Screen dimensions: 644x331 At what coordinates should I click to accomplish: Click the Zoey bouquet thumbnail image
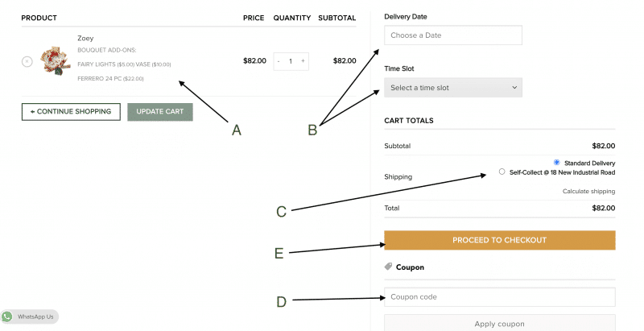[56, 61]
